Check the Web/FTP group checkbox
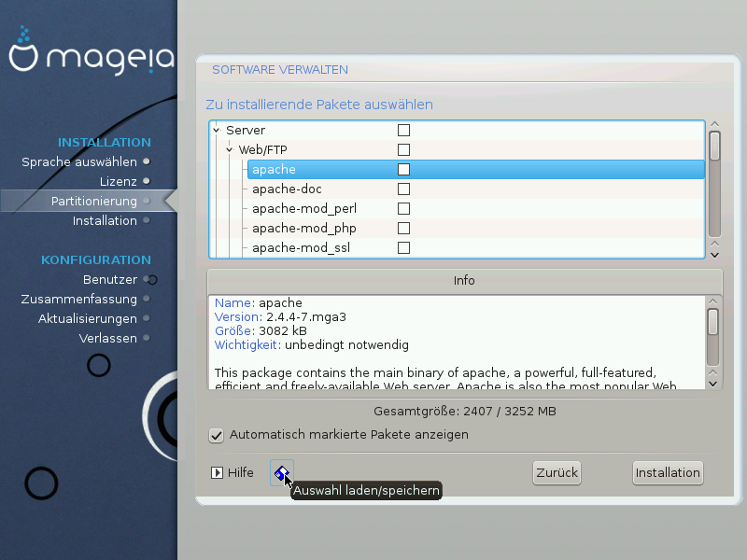This screenshot has width=747, height=560. click(x=403, y=149)
